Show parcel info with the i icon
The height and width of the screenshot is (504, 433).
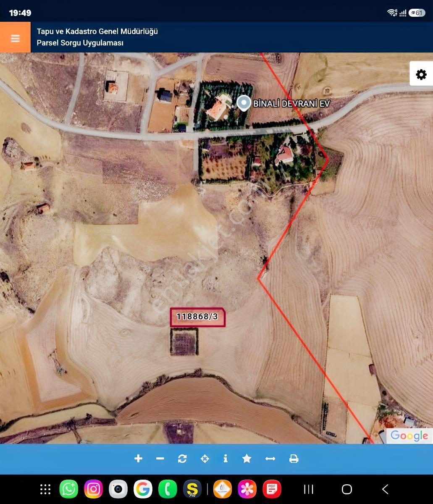coord(226,458)
